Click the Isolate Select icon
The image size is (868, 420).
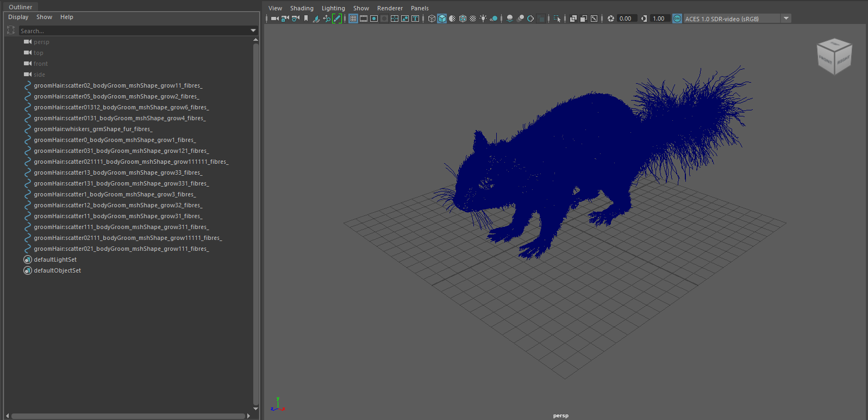pos(557,18)
